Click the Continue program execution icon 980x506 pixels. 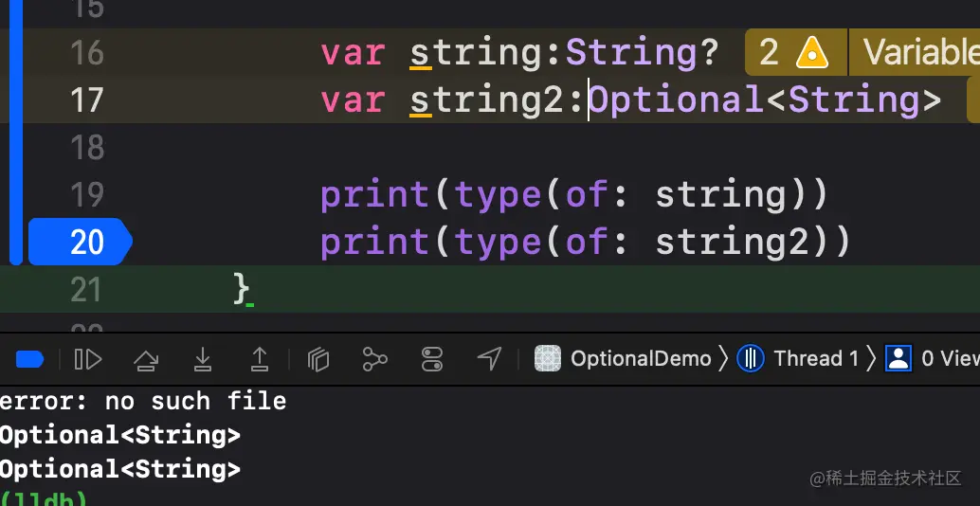87,359
